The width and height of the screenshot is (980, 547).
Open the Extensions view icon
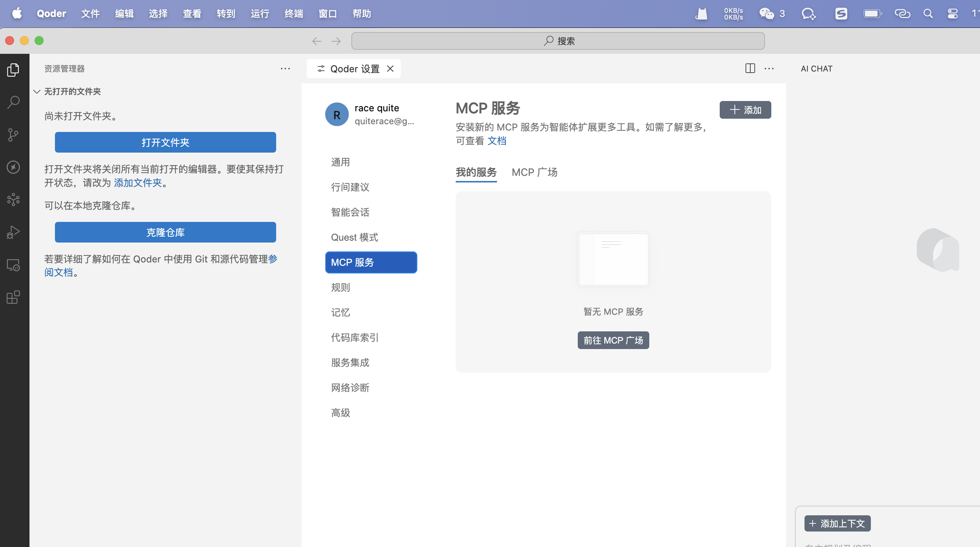tap(13, 297)
